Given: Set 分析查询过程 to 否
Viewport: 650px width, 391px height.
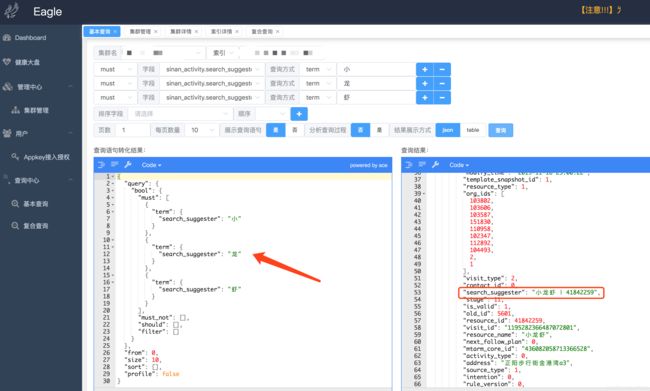Looking at the screenshot, I should coord(360,130).
